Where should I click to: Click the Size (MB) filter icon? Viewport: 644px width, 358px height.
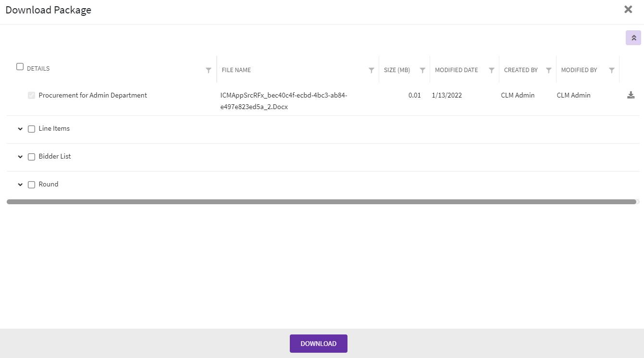422,70
